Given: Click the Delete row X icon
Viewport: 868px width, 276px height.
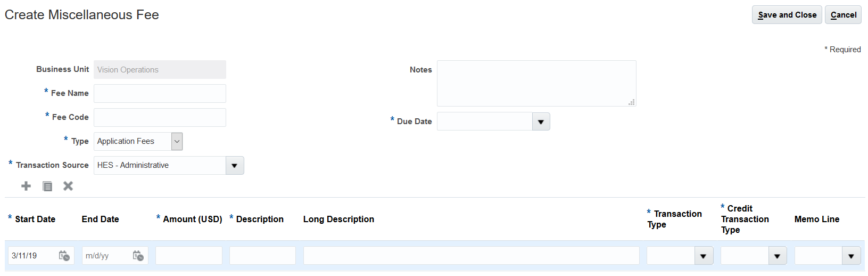Looking at the screenshot, I should pyautogui.click(x=68, y=186).
